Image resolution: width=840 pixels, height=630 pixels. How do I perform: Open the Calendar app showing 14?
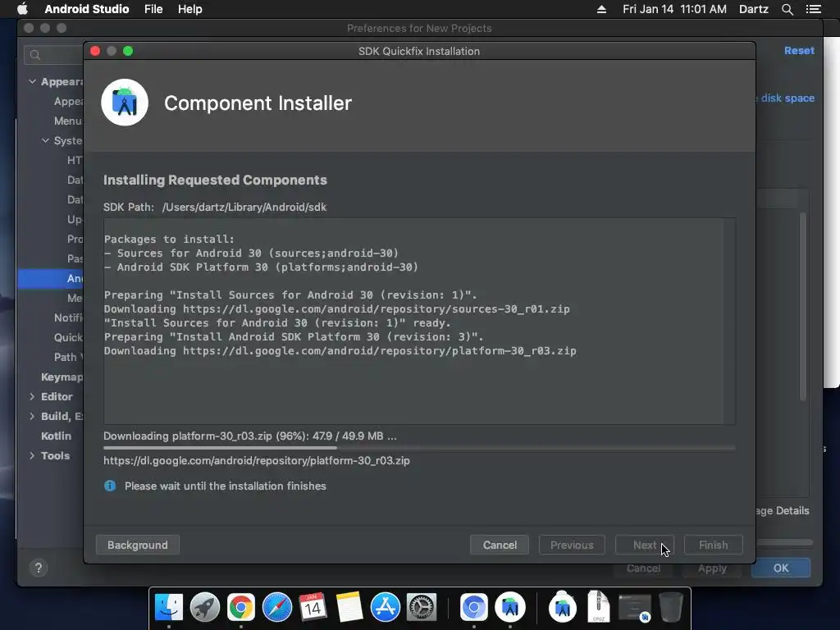click(x=313, y=608)
